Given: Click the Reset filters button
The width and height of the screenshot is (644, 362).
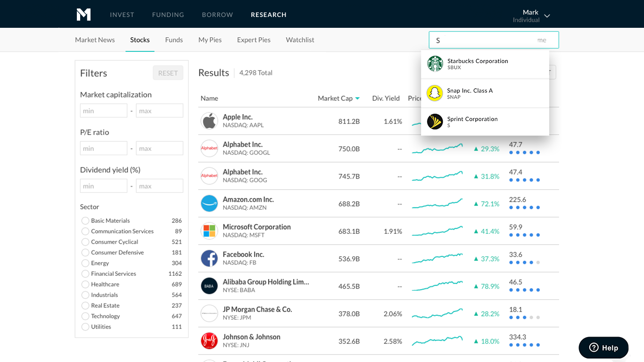Looking at the screenshot, I should click(x=168, y=73).
